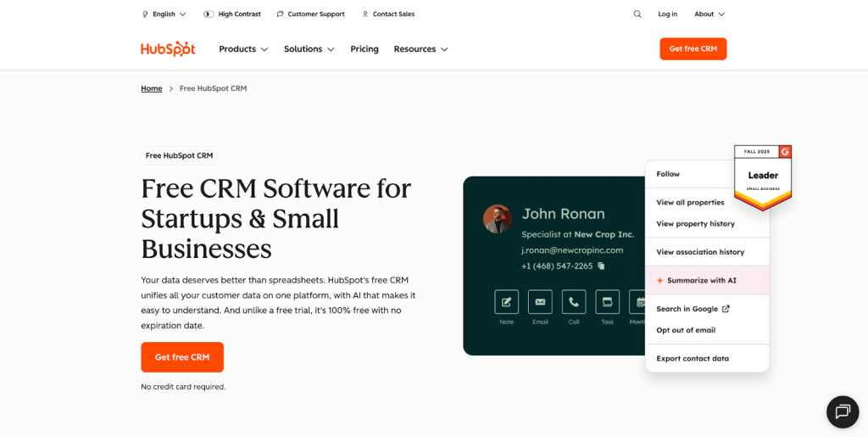Expand the Solutions menu
Viewport: 868px width, 437px height.
point(309,49)
